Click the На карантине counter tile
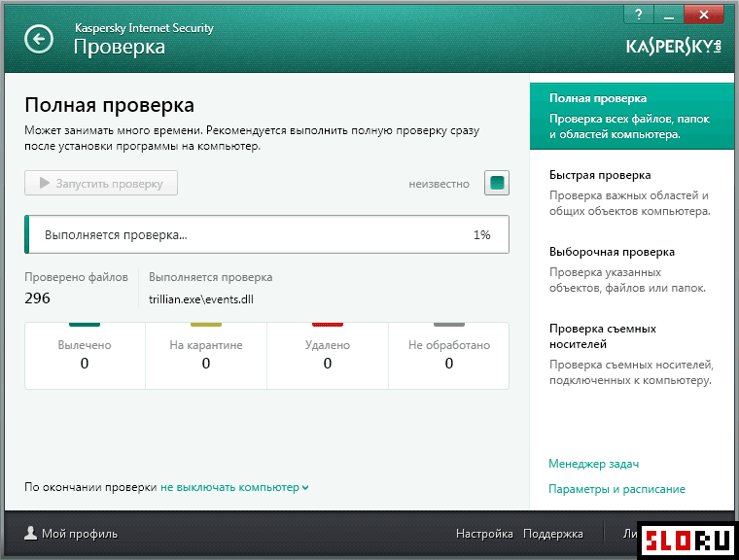The height and width of the screenshot is (560, 739). tap(206, 356)
